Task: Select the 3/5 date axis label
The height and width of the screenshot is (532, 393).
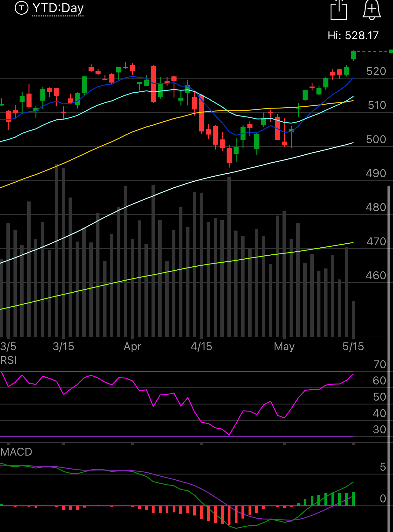Action: pos(8,346)
